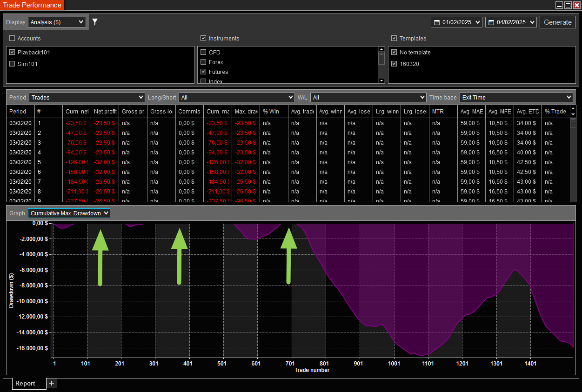This screenshot has height=392, width=582.
Task: Click the filter funnel icon
Action: [95, 22]
